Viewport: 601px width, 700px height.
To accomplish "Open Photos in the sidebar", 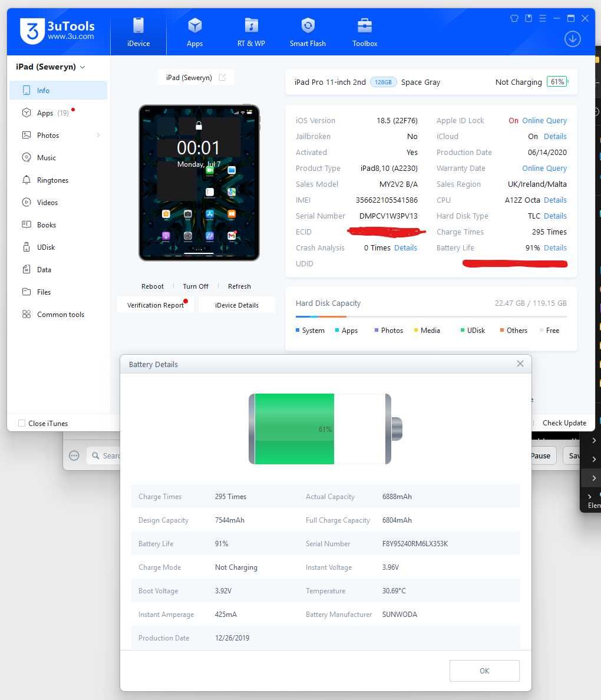I will [58, 136].
